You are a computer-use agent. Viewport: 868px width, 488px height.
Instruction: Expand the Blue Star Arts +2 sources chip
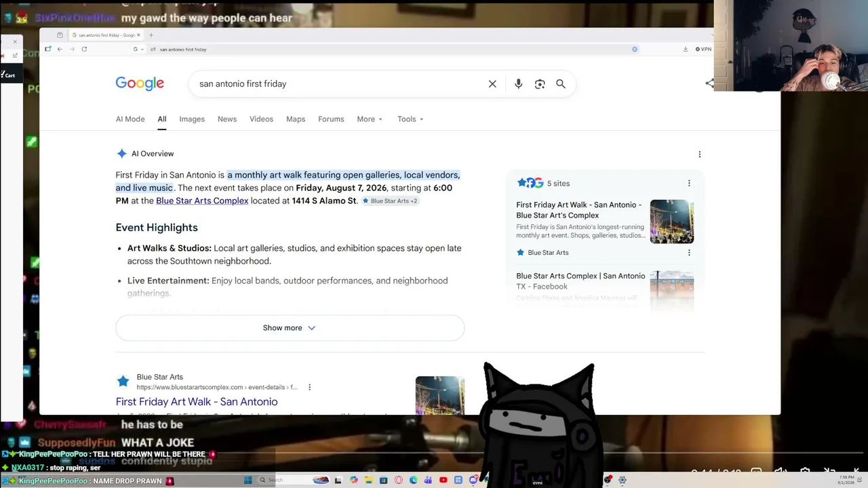tap(390, 201)
